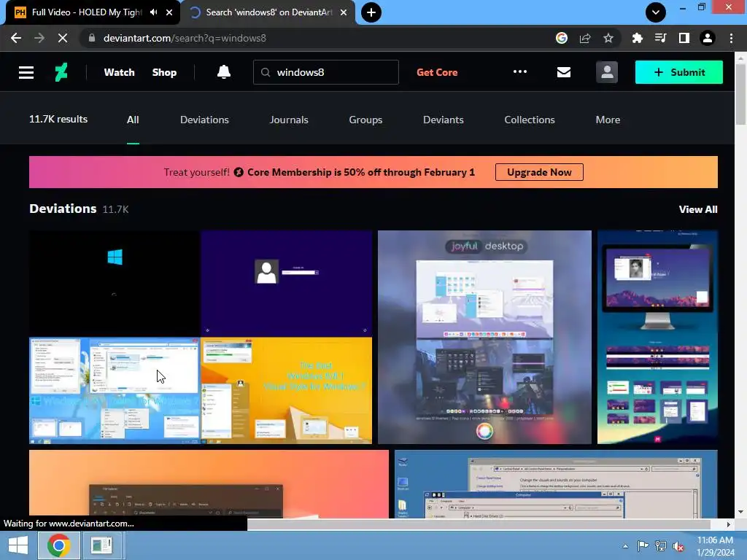This screenshot has height=560, width=747.
Task: Open the classic Control Panel windows thumbnail
Action: click(x=556, y=484)
